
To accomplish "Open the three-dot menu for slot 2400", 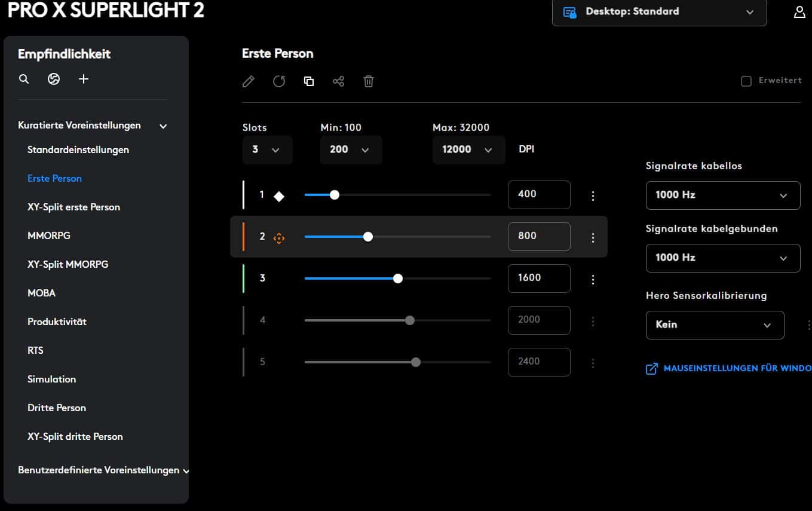I will click(x=593, y=363).
